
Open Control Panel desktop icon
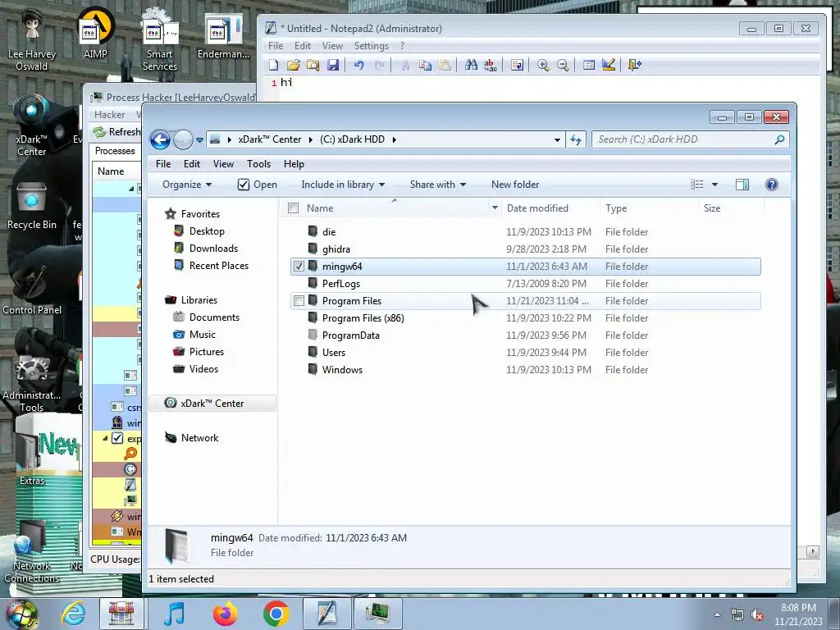click(32, 289)
